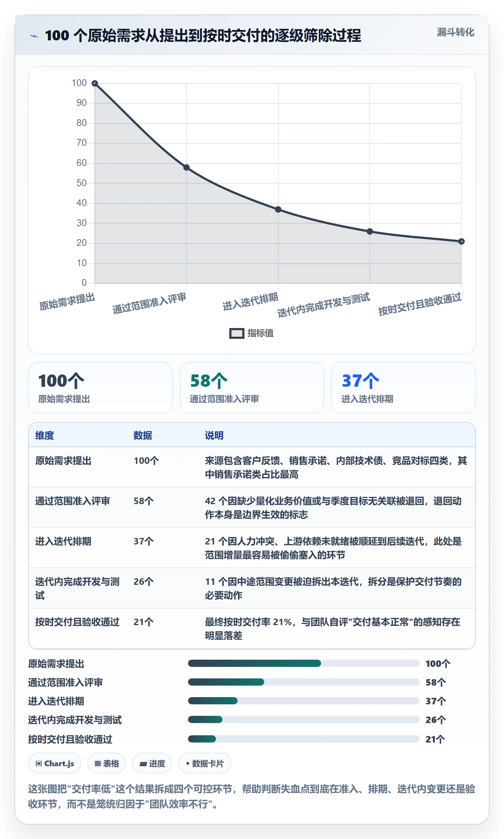Click the 按时交付且验收通过 progress bar
This screenshot has height=839, width=504.
click(x=304, y=739)
